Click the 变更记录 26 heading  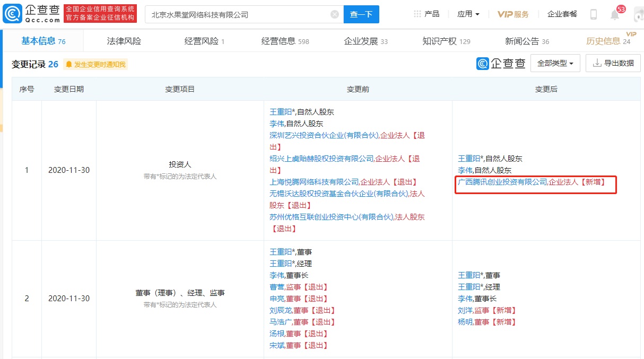coord(35,64)
